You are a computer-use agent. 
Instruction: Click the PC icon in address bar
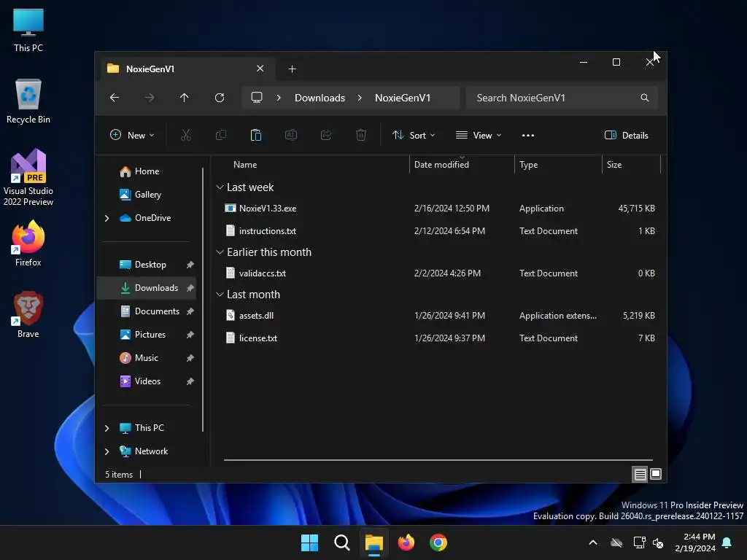pos(257,98)
